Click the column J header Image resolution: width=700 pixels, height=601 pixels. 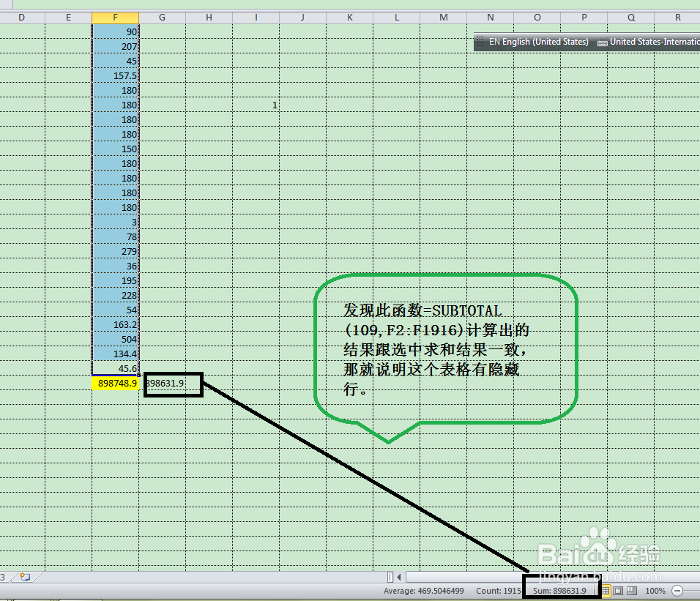[x=302, y=17]
